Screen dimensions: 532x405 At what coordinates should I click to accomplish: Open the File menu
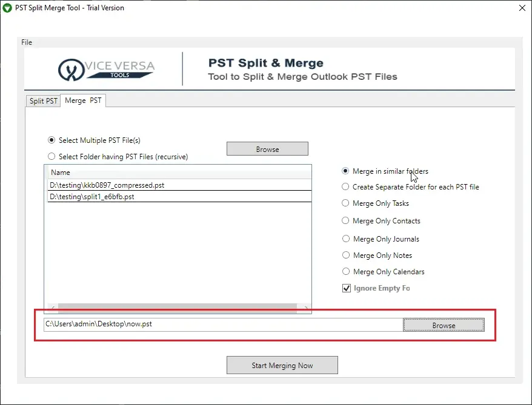click(x=27, y=42)
